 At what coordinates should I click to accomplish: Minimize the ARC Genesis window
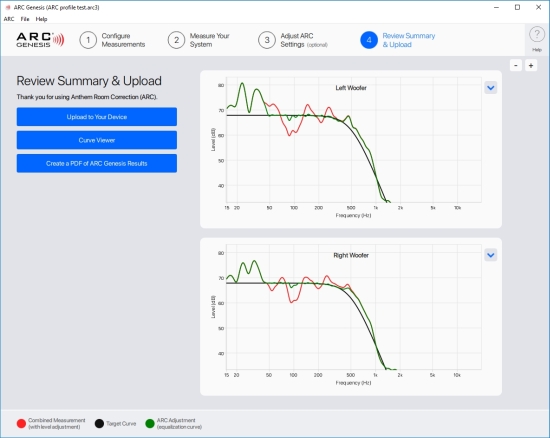(x=496, y=7)
